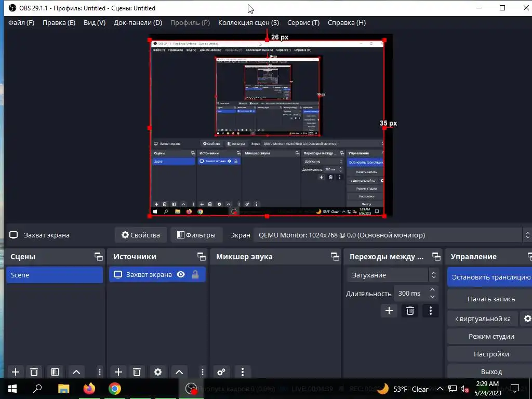Click Остановить трансляцию button
The height and width of the screenshot is (399, 532).
[x=489, y=277]
